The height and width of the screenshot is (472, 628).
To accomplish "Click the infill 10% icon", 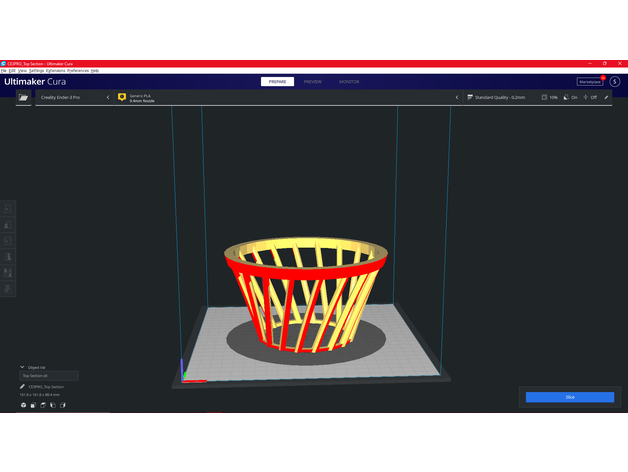I will point(545,98).
